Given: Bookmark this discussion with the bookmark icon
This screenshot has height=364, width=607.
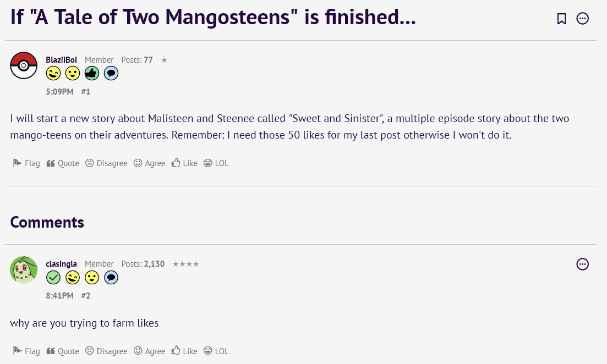Looking at the screenshot, I should 561,19.
